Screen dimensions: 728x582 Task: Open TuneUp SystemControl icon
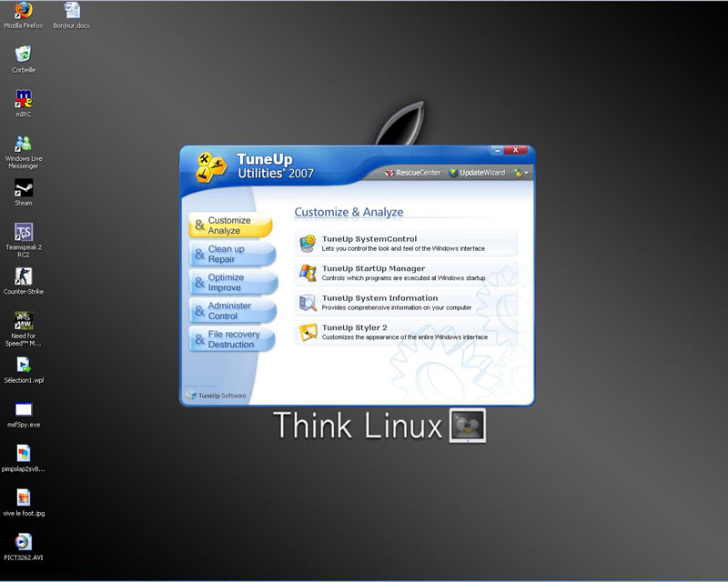click(x=308, y=243)
